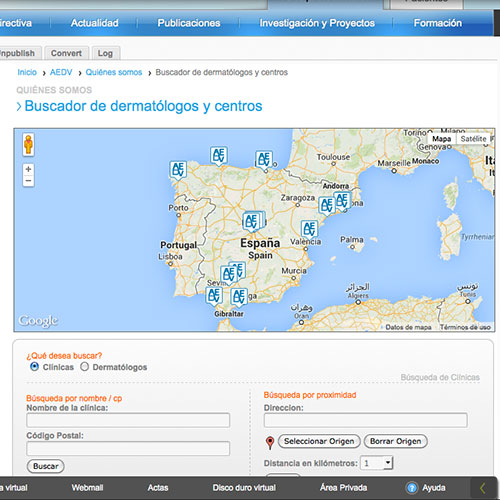Switch to Log tab
The height and width of the screenshot is (500, 500).
105,53
